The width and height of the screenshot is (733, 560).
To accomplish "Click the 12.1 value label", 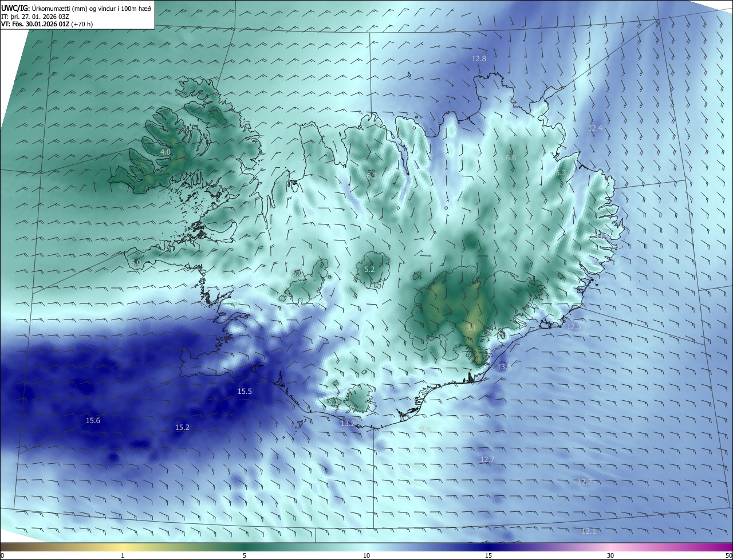I will (588, 531).
